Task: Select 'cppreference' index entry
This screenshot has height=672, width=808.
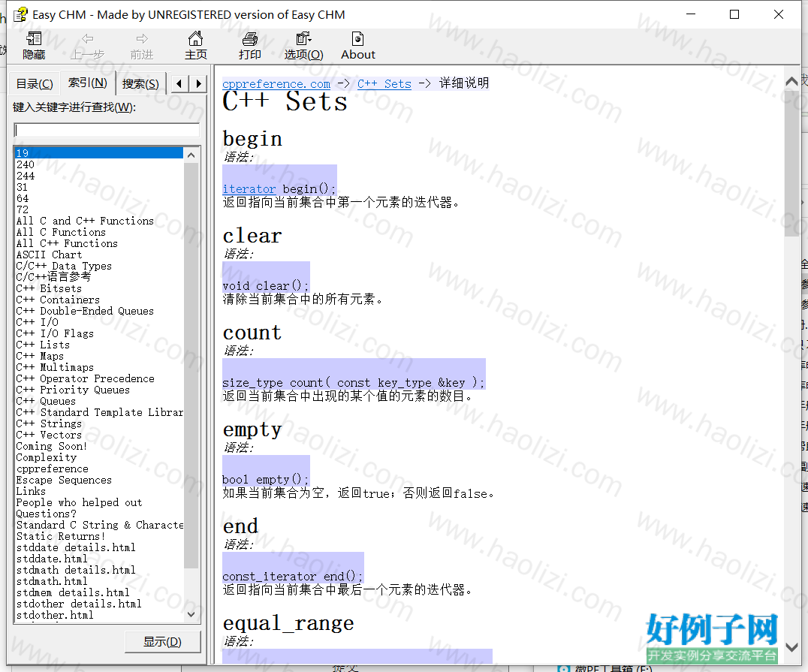Action: [52, 469]
